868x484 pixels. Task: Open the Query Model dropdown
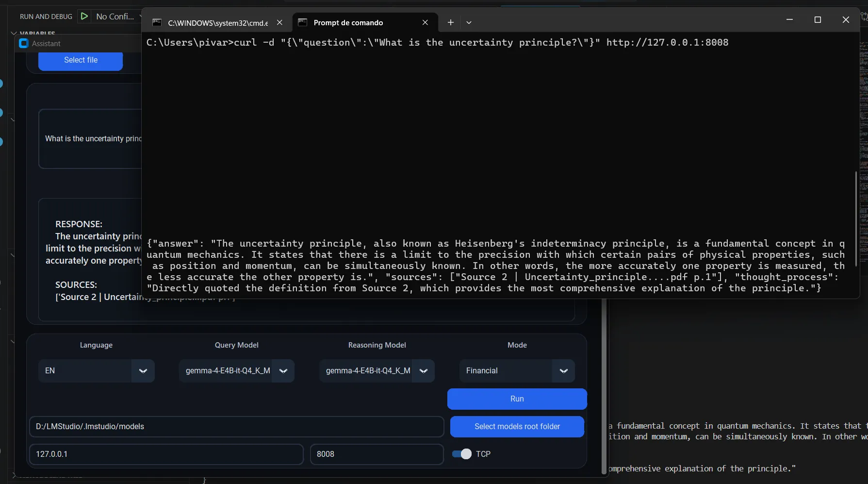tap(236, 371)
